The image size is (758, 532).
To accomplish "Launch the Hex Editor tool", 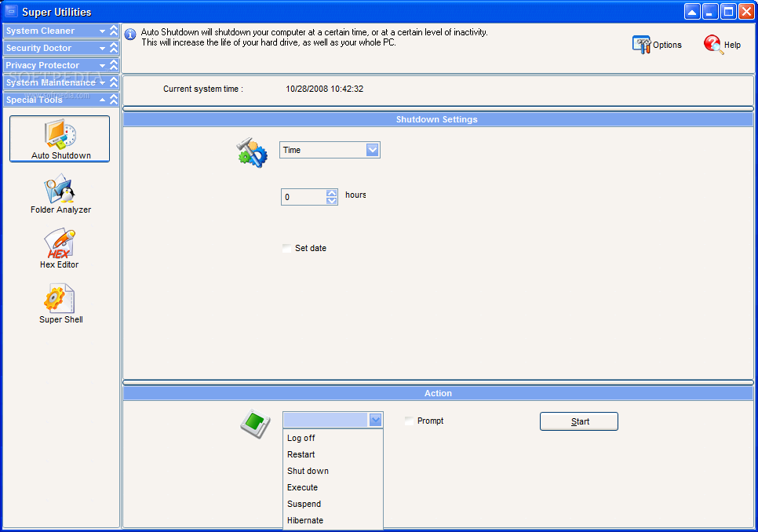I will (60, 249).
